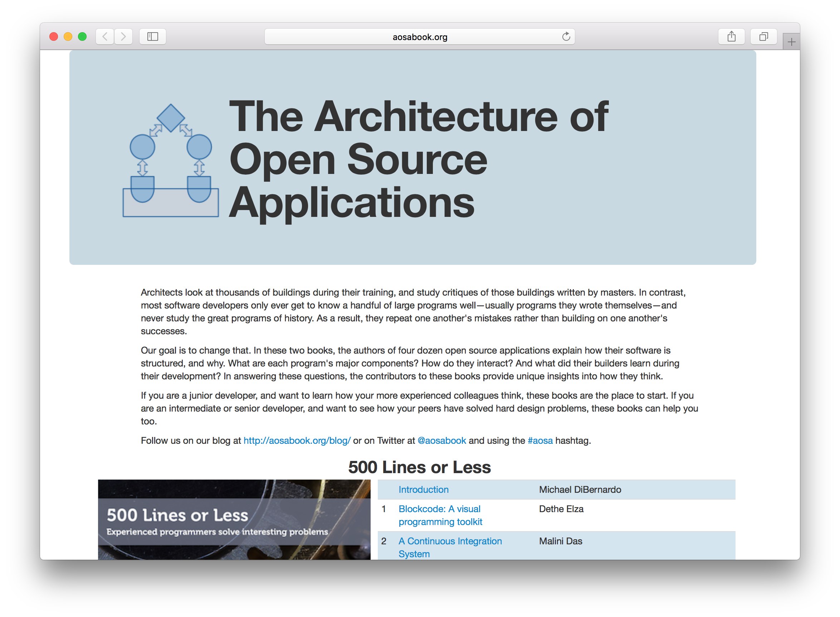Zoom the window with green button

82,37
